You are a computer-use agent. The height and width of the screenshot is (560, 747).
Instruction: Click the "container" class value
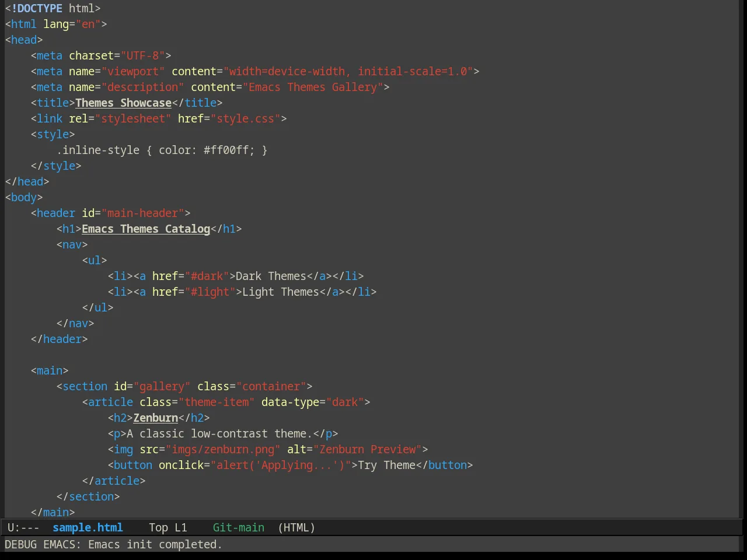271,386
